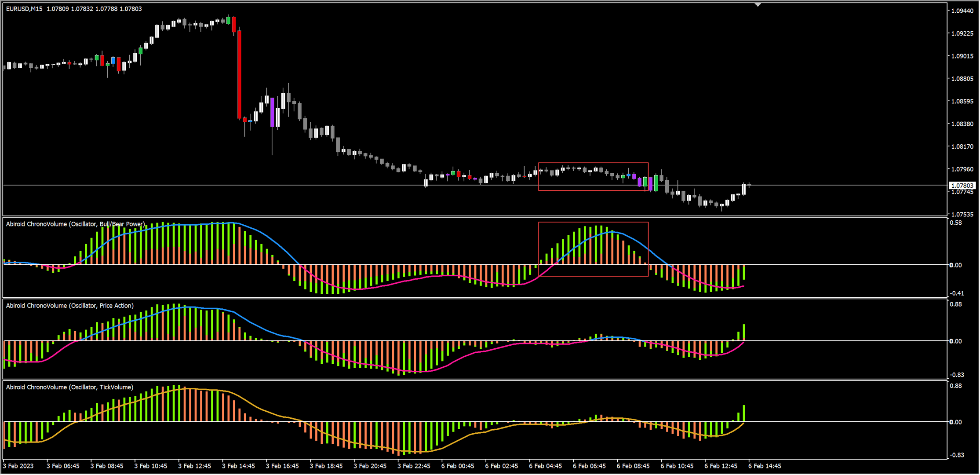Click the 3 Feb 14:45 time label

239,466
